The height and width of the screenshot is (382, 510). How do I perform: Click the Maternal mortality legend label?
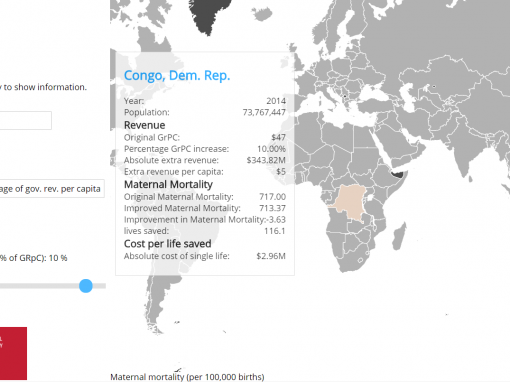point(187,377)
